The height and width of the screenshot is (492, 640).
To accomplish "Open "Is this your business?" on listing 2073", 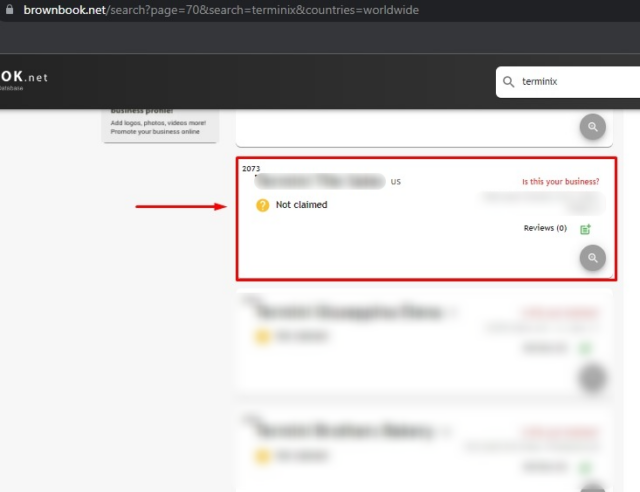I will click(x=560, y=182).
